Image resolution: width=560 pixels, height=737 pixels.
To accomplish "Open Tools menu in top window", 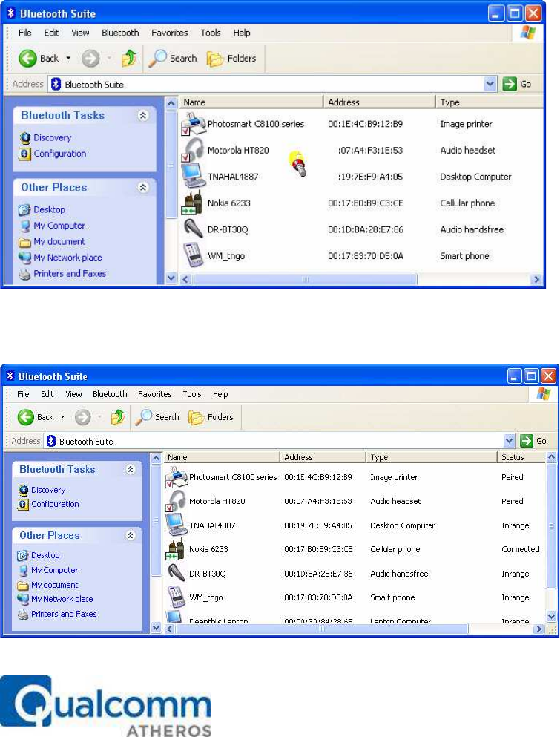I will pos(211,33).
